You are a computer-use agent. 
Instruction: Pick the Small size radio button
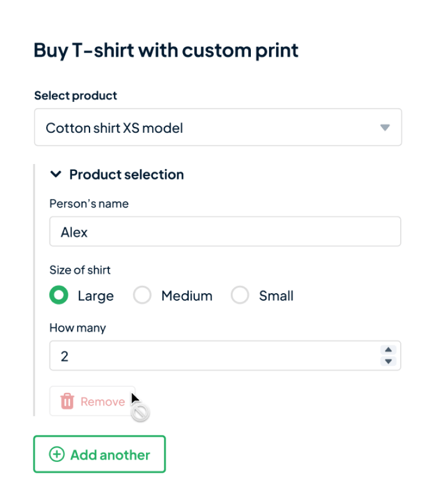click(240, 296)
